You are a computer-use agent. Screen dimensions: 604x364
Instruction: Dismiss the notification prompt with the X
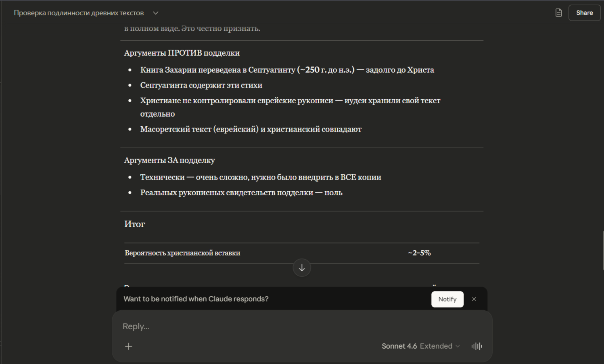(x=474, y=299)
